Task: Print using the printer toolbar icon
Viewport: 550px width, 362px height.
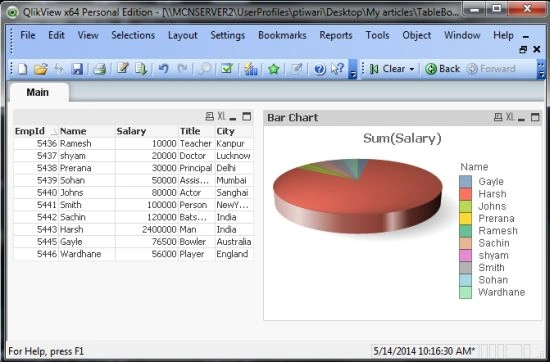Action: click(100, 69)
